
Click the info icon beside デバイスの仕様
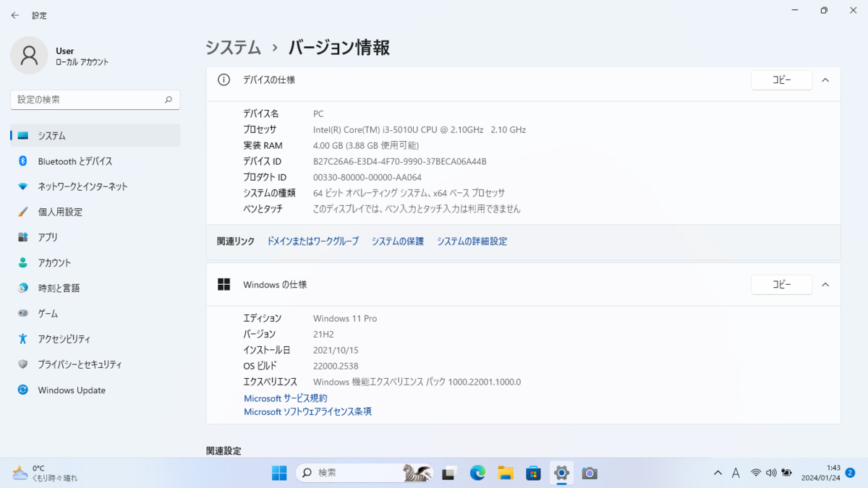[x=224, y=80]
